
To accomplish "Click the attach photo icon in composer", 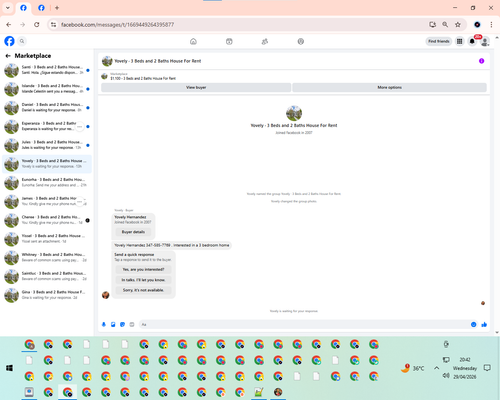I will pyautogui.click(x=113, y=325).
